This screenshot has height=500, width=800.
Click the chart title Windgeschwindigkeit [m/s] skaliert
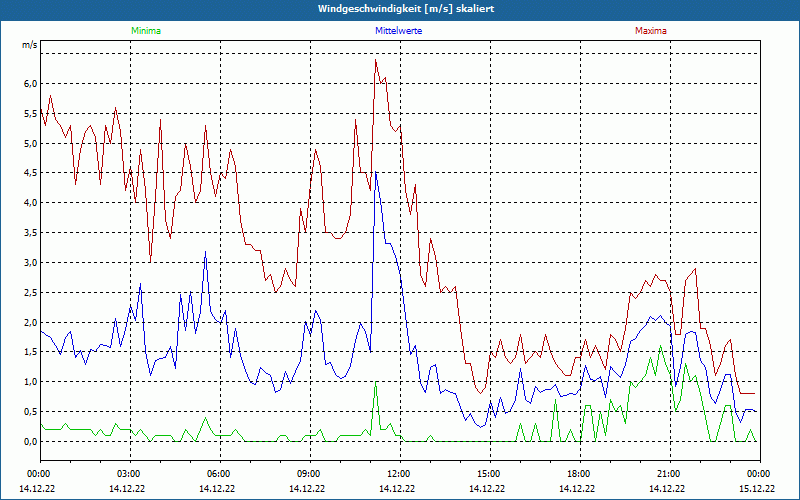[406, 9]
